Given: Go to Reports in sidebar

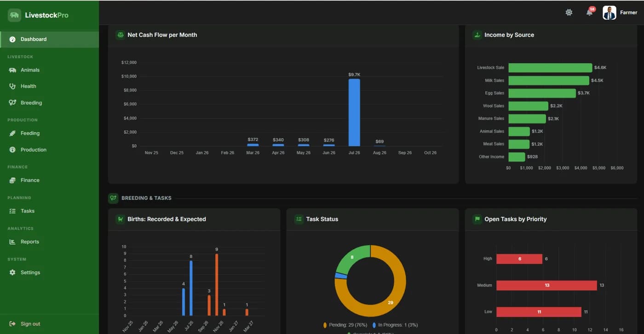Looking at the screenshot, I should [49, 242].
